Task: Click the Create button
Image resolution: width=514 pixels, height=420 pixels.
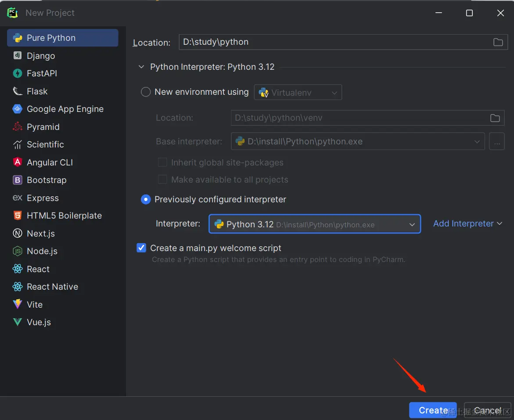Action: pos(433,410)
